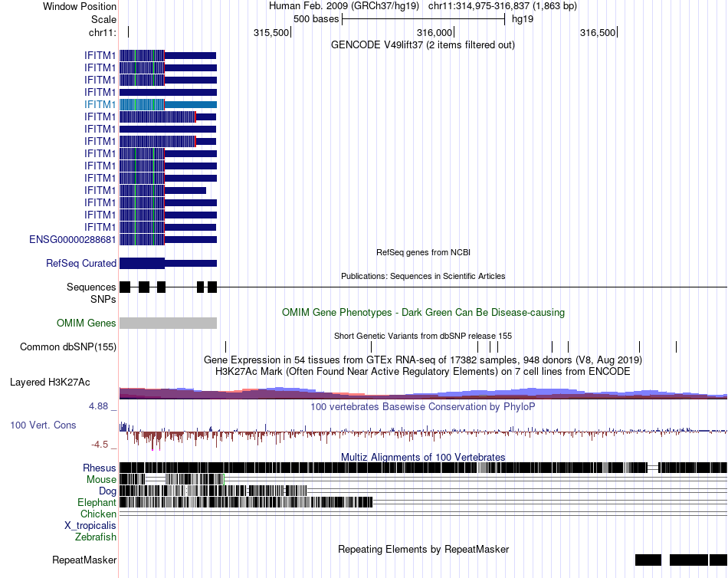Select the Zebrafish alignment label
The height and width of the screenshot is (578, 728).
96,537
